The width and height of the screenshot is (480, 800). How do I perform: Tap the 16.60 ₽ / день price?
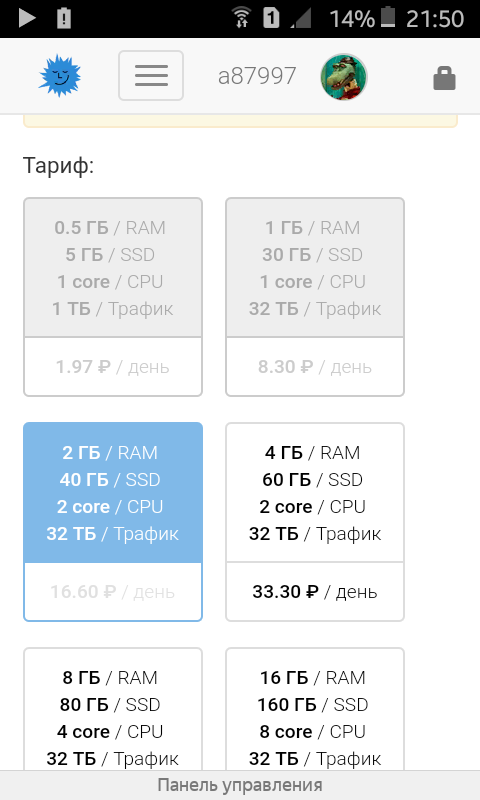click(113, 592)
